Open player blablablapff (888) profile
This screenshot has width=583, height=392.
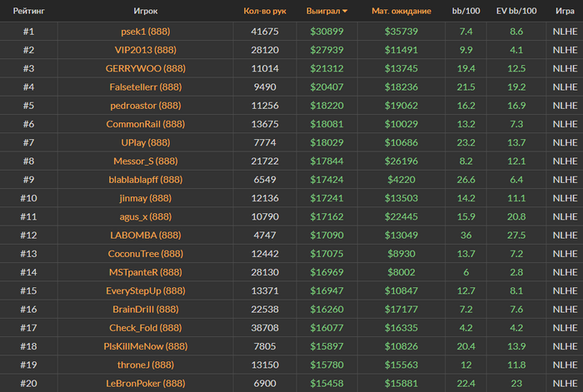click(146, 180)
